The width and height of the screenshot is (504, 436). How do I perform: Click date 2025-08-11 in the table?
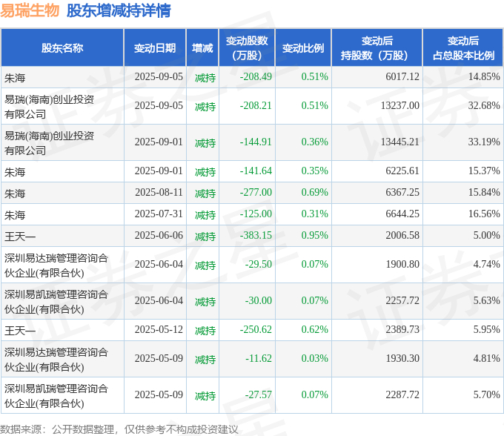pyautogui.click(x=159, y=192)
